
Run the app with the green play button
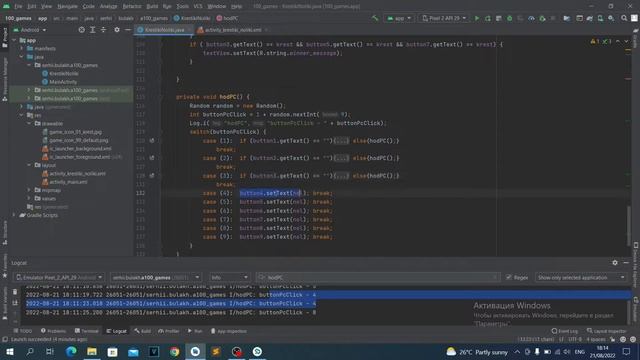click(476, 18)
